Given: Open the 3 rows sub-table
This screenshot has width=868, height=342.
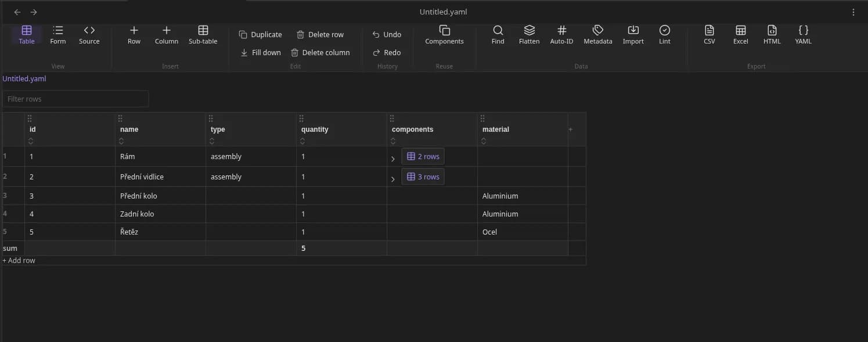Looking at the screenshot, I should 423,177.
